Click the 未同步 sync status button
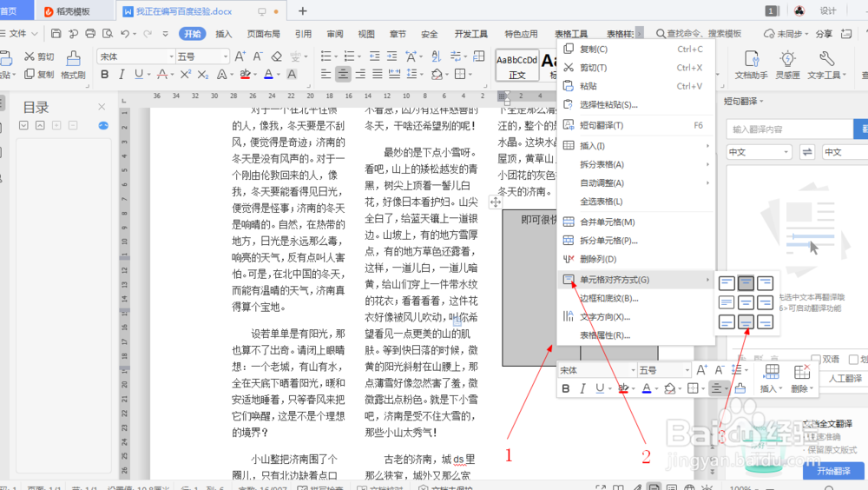Viewport: 868px width, 490px height. tap(786, 34)
